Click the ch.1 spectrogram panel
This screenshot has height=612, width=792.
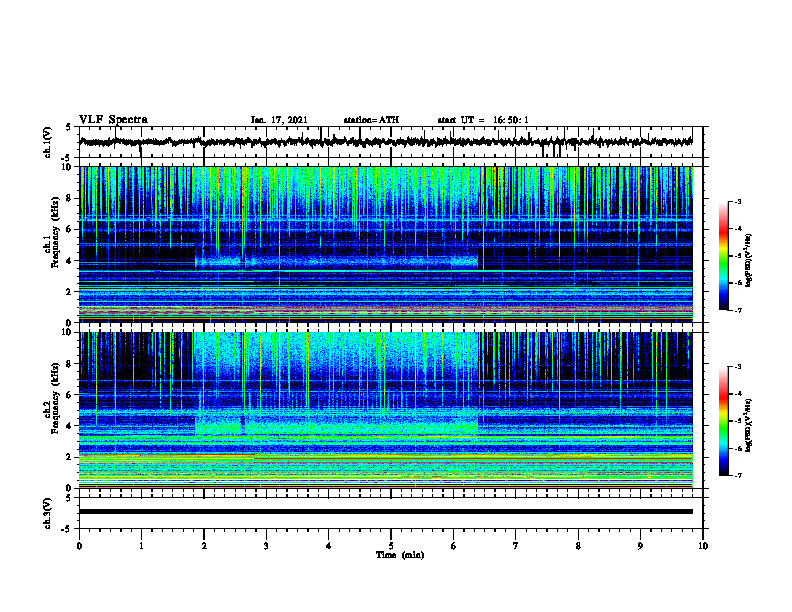(x=386, y=244)
